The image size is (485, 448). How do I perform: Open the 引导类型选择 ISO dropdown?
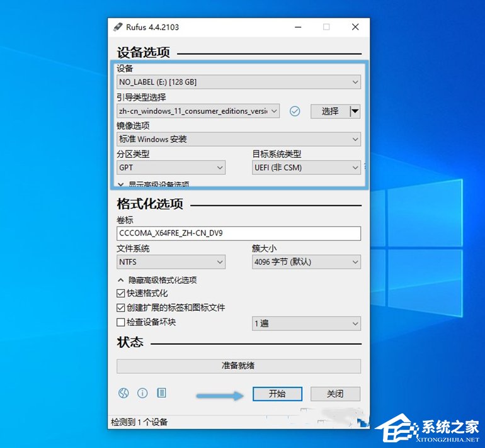198,111
